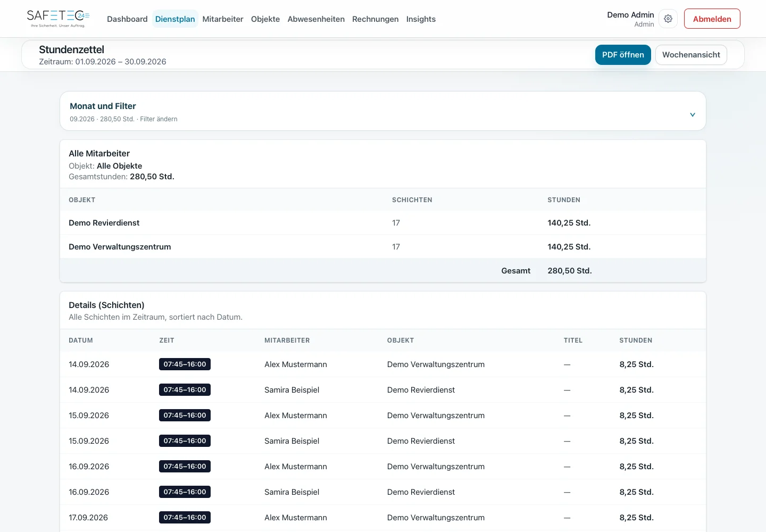The height and width of the screenshot is (532, 766).
Task: Click the ZEIT column header
Action: coord(166,340)
